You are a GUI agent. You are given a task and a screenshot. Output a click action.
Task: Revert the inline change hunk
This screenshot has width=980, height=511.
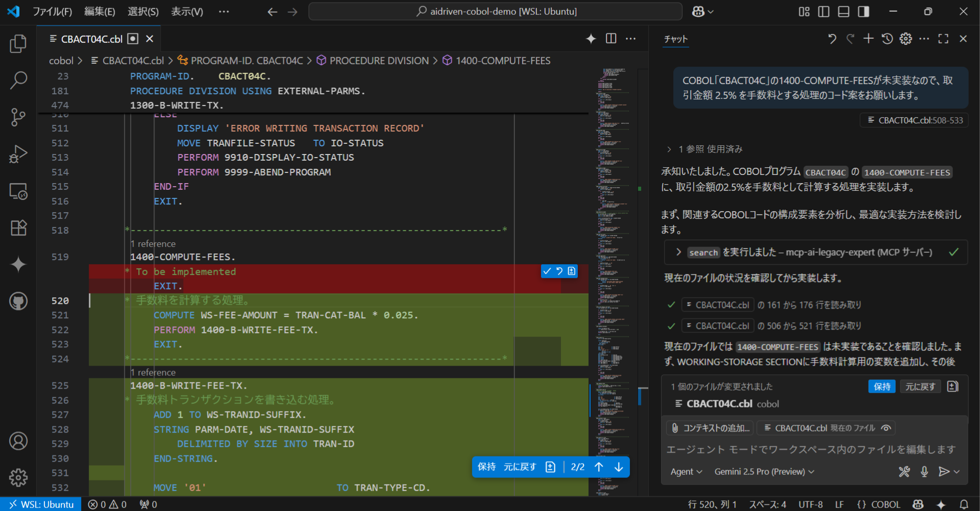(559, 271)
